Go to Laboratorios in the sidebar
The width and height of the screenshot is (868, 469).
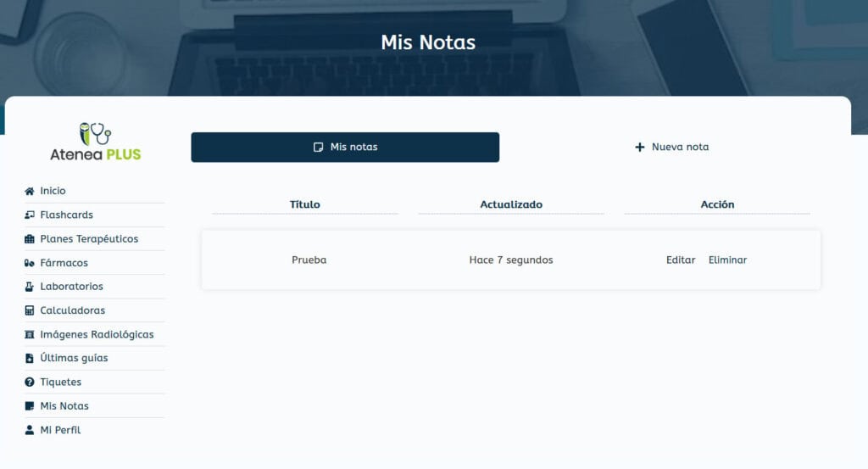point(71,287)
